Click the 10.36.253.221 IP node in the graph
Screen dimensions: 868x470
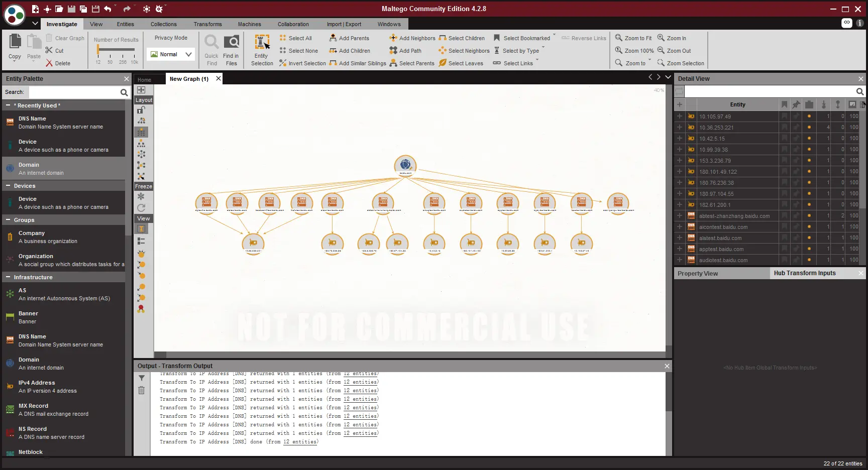(253, 244)
